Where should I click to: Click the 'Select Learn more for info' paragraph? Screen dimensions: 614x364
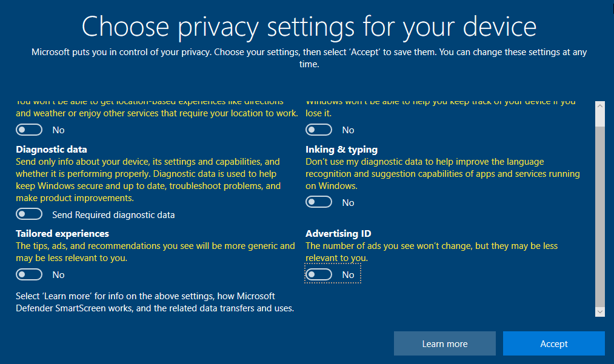pos(155,302)
